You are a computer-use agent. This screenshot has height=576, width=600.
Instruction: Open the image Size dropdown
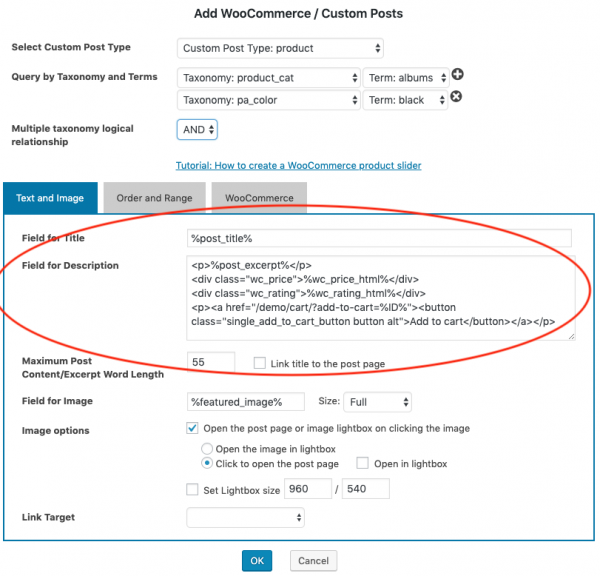click(377, 402)
